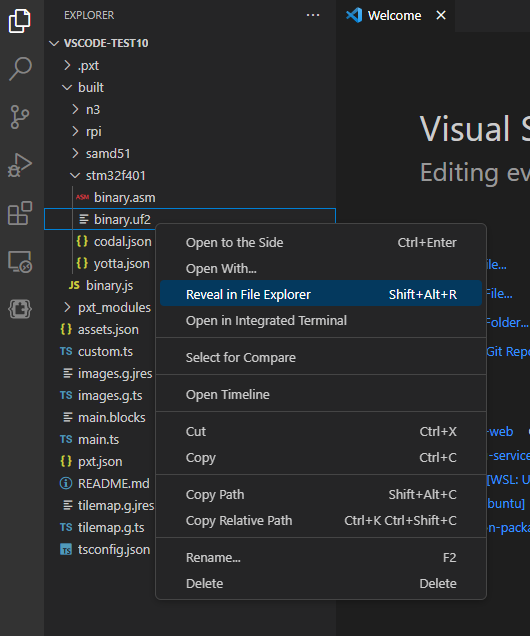
Task: Select binary.uf2 in the file tree
Action: [x=190, y=219]
